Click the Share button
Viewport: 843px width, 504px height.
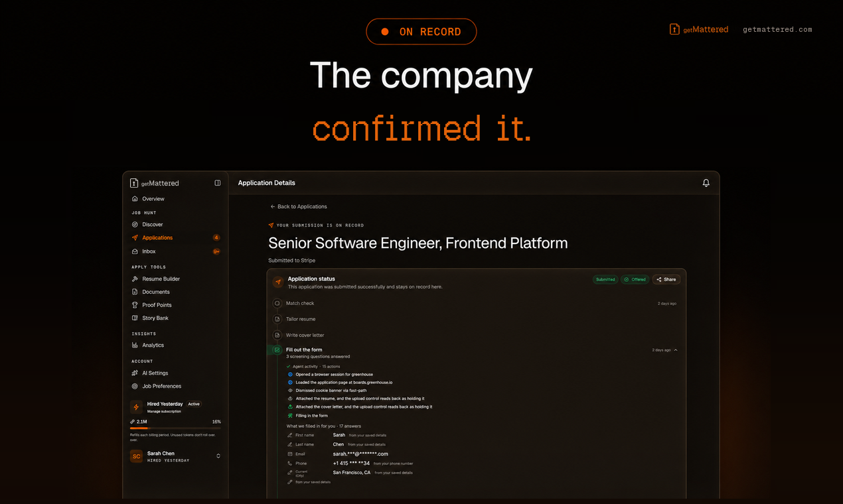666,280
